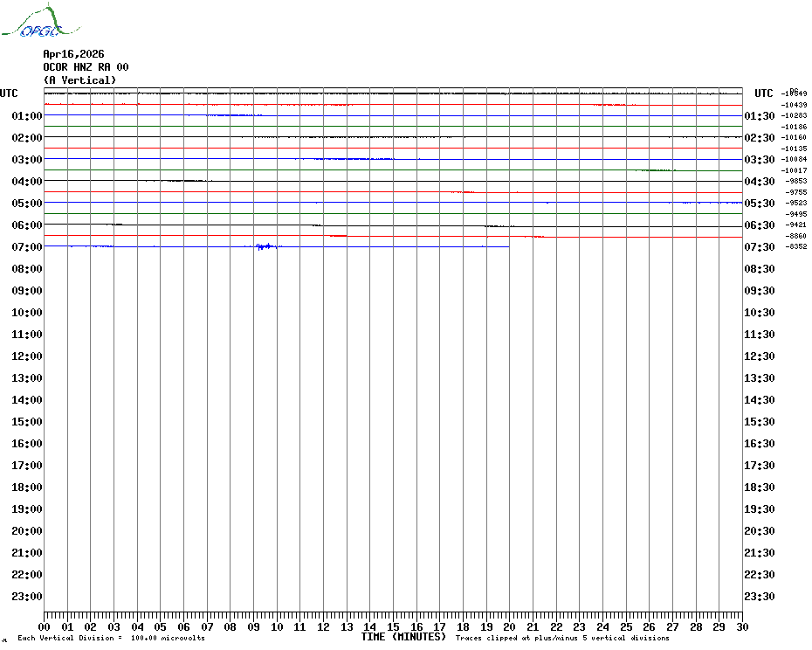The height and width of the screenshot is (650, 812).
Task: Click minute 15 on the bottom axis
Action: click(x=393, y=626)
